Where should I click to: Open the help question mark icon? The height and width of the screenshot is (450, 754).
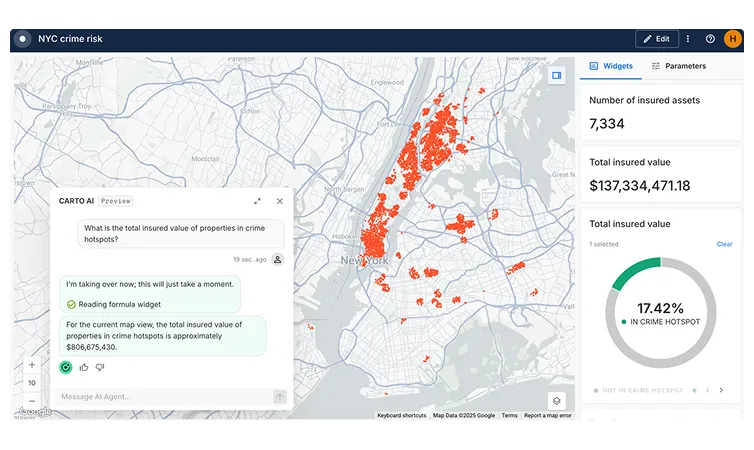(x=710, y=39)
